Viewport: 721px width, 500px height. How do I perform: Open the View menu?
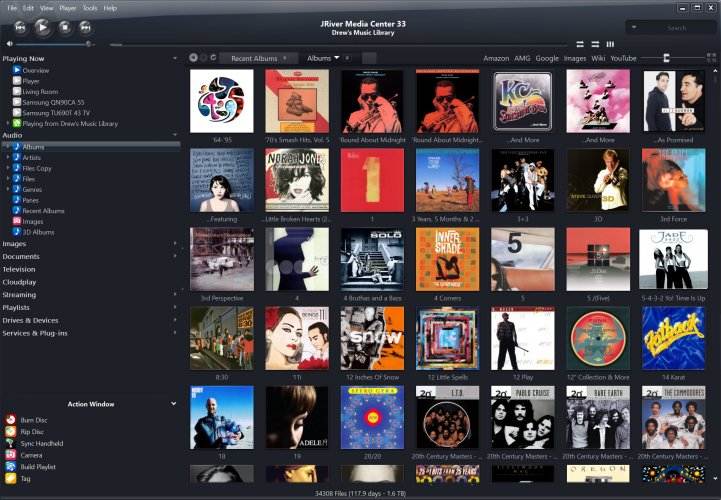point(46,8)
